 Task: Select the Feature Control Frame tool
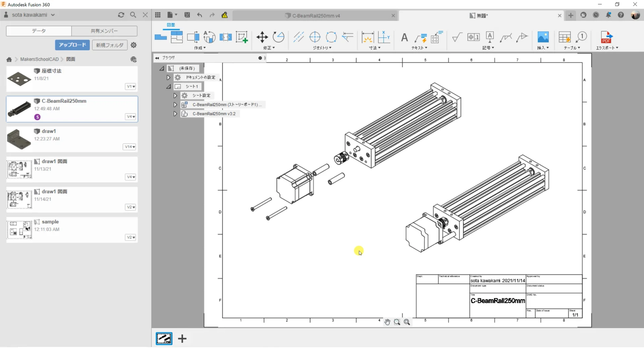pyautogui.click(x=473, y=37)
